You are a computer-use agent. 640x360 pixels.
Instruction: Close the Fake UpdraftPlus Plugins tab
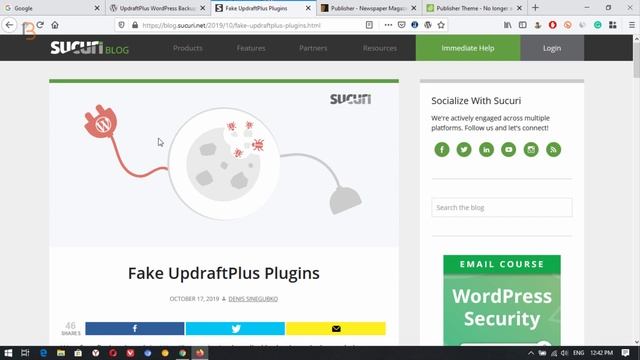(x=308, y=8)
